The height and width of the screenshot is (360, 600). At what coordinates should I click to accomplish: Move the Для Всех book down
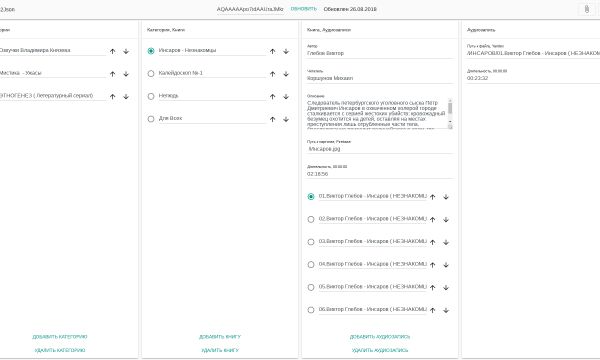[286, 119]
